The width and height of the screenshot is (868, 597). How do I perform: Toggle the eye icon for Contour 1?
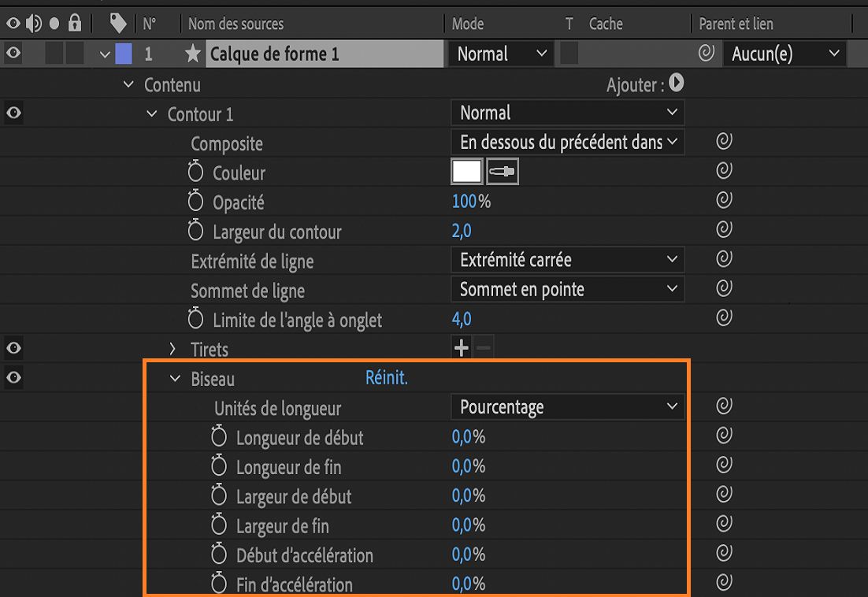tap(13, 113)
